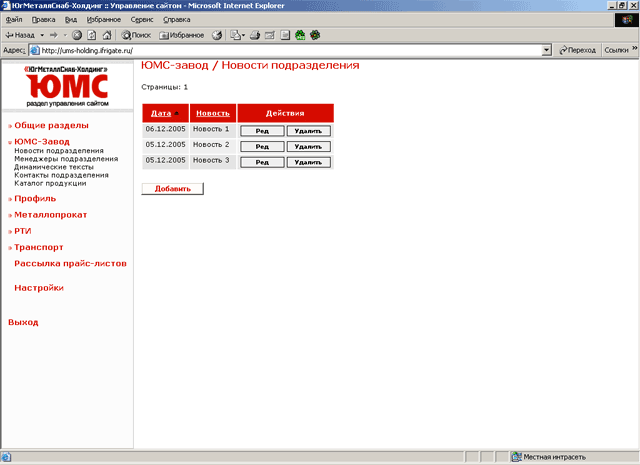Click the Новость 3 cell

(213, 162)
